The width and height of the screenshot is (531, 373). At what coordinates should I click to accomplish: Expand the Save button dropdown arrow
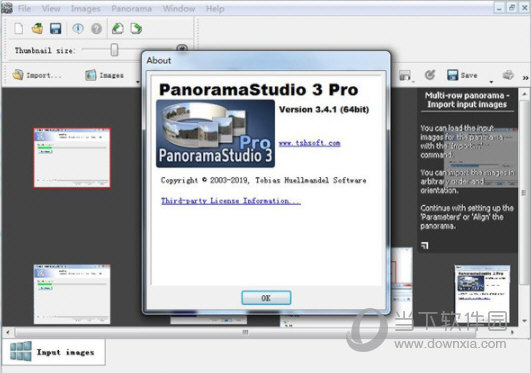491,82
